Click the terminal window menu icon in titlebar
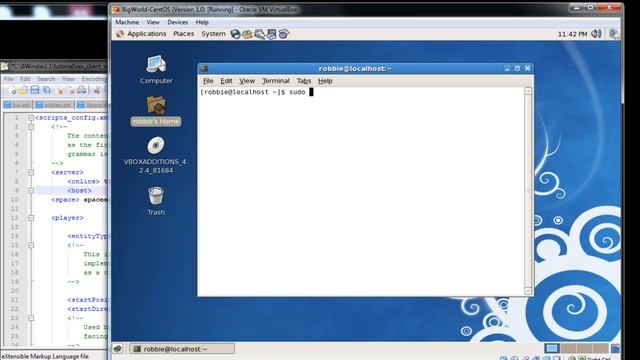The width and height of the screenshot is (640, 360). click(x=204, y=69)
